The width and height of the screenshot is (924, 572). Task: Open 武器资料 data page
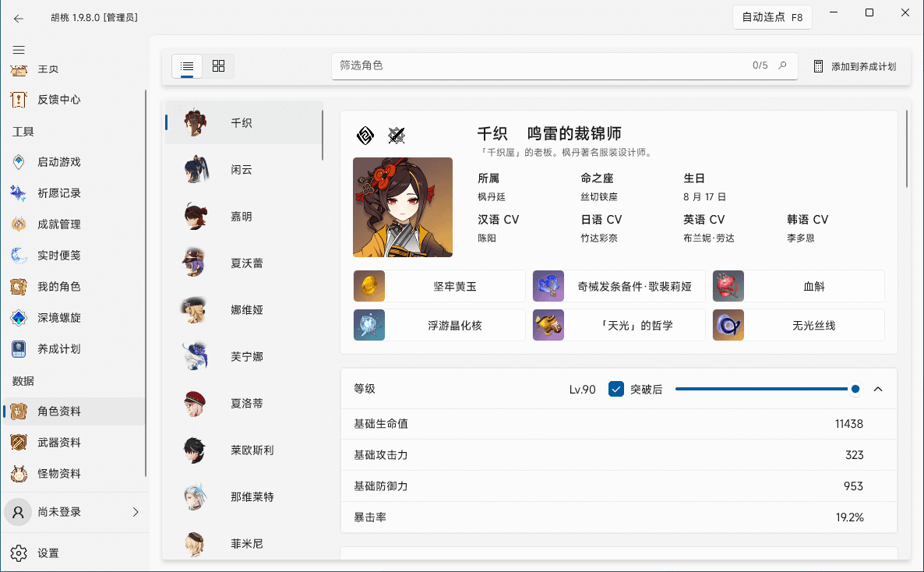58,443
